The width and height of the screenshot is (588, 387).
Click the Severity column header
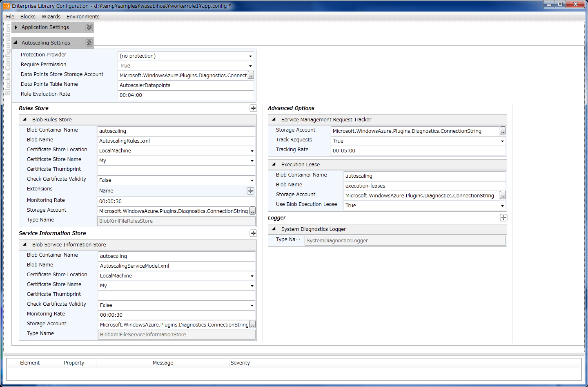click(240, 363)
